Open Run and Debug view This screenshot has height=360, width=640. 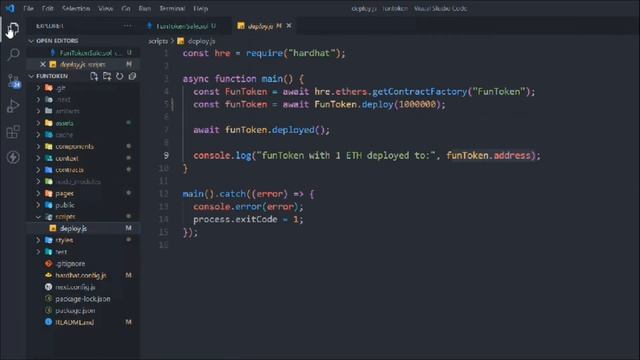pyautogui.click(x=13, y=106)
